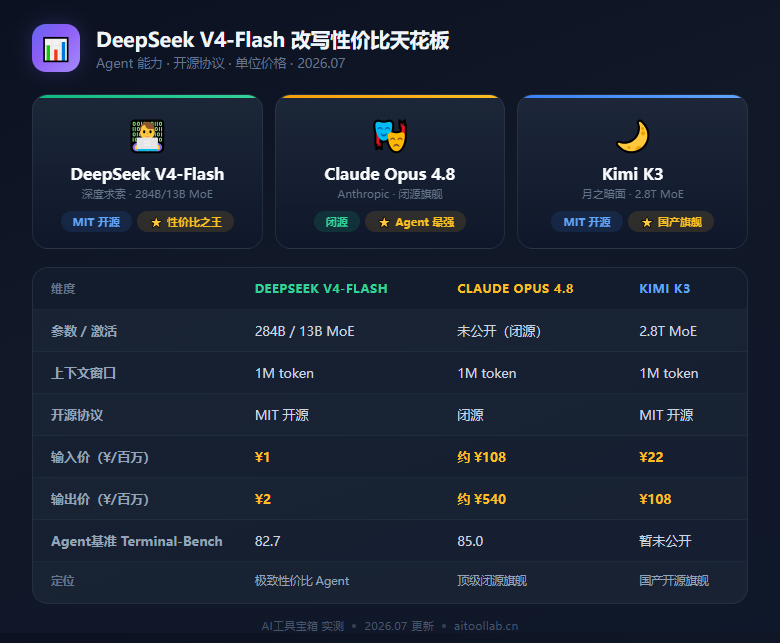The height and width of the screenshot is (643, 780).
Task: Click the 深度求索 · 284B/13B MoE subtitle
Action: [147, 194]
